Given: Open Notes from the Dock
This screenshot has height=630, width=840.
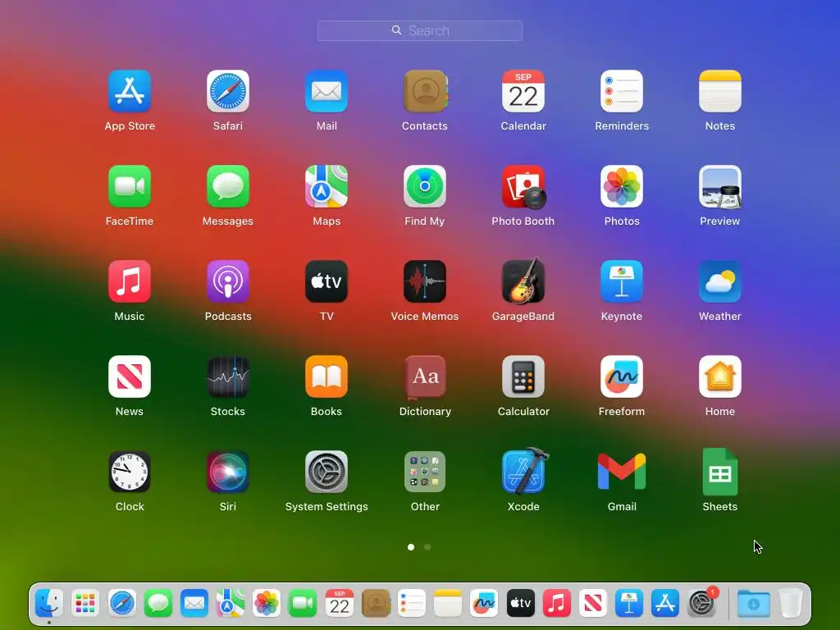Looking at the screenshot, I should 448,603.
